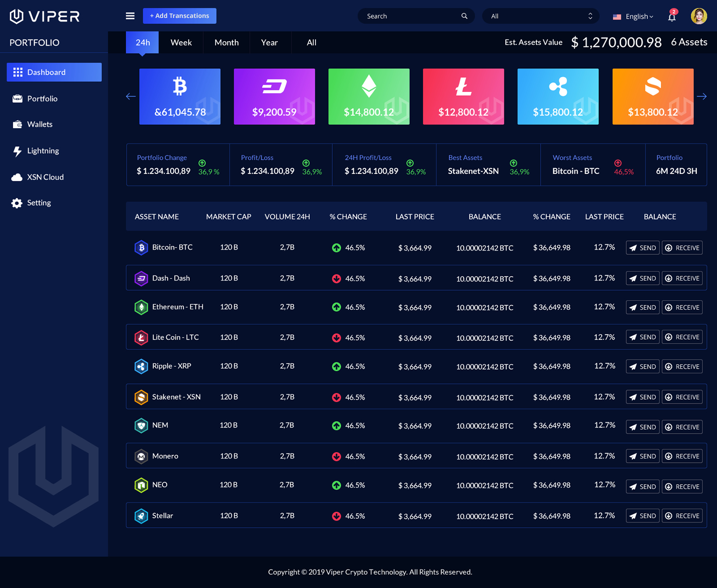Click the Stellar coin icon
The width and height of the screenshot is (717, 588).
pyautogui.click(x=141, y=516)
